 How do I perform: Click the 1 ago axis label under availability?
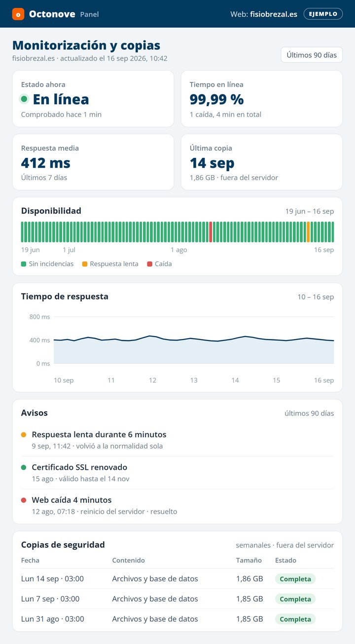pos(179,250)
